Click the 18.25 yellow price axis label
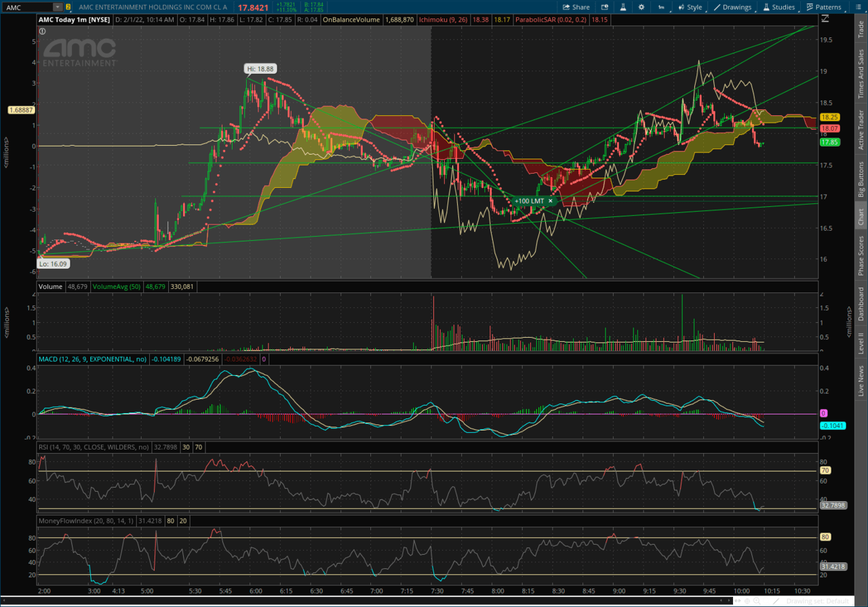868x607 pixels. point(830,117)
